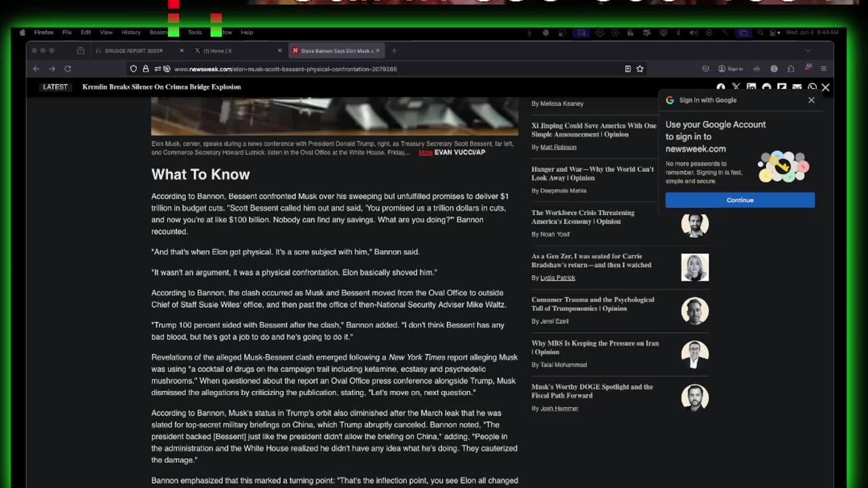Open the History menu

tap(131, 33)
